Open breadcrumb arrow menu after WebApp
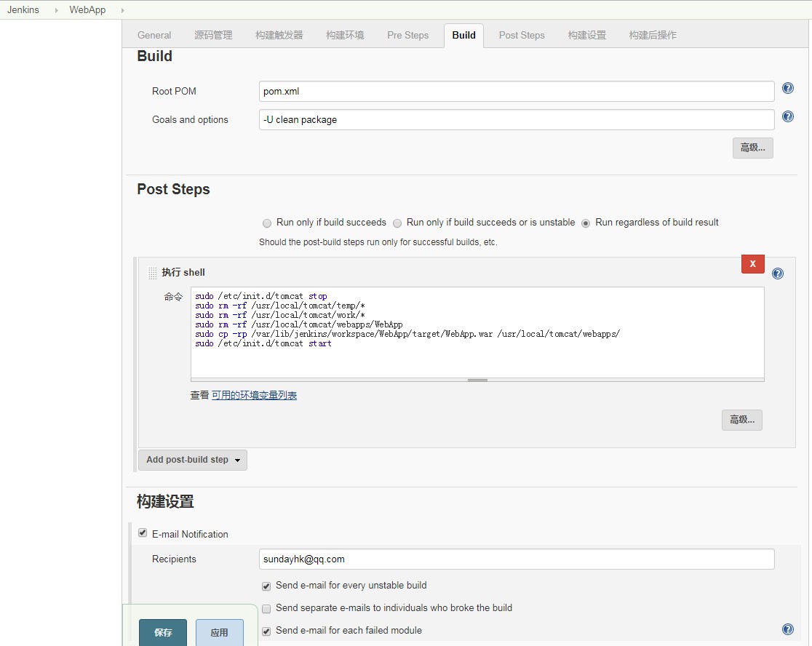812x646 pixels. click(x=122, y=10)
